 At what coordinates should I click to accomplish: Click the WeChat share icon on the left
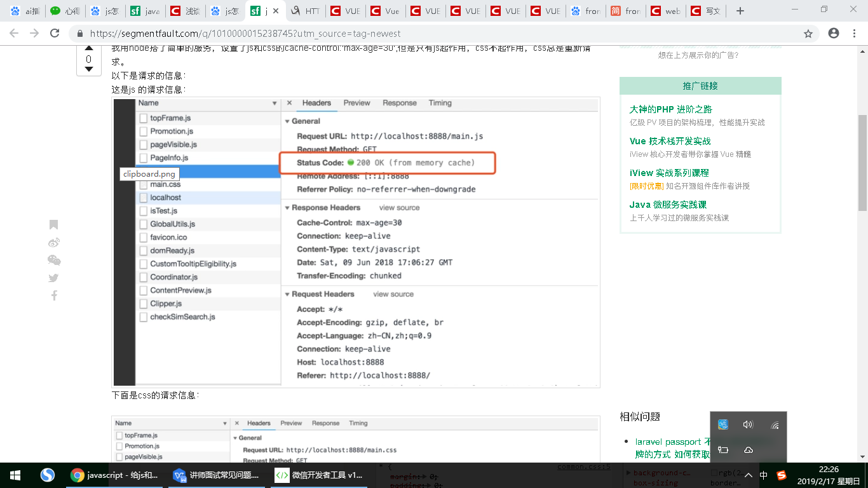[53, 260]
